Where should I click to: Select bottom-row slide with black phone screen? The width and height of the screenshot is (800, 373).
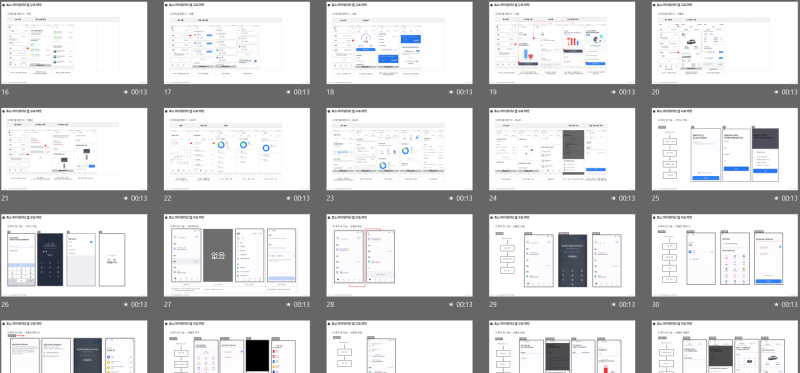[x=237, y=347]
